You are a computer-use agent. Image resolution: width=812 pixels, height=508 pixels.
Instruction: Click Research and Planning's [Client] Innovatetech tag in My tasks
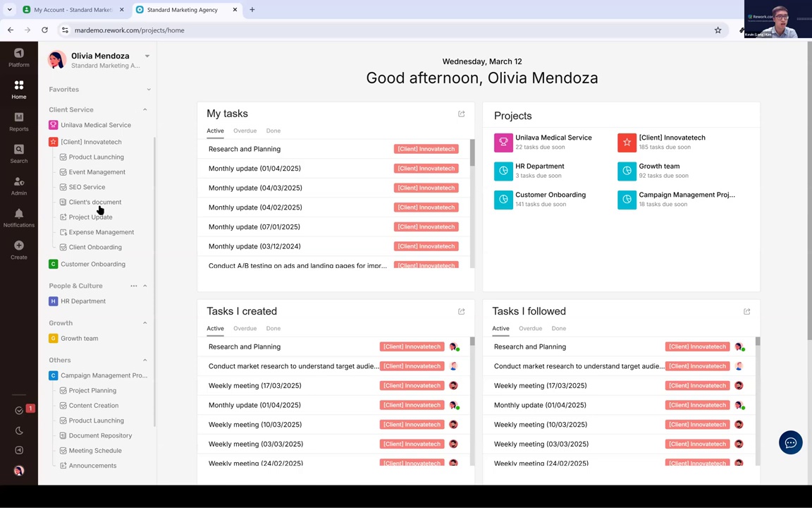pos(426,149)
